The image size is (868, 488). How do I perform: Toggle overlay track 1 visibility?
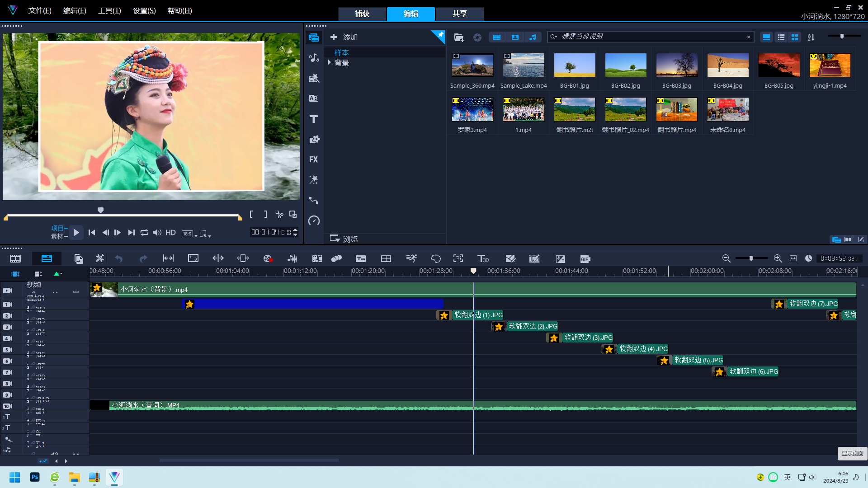pos(8,305)
